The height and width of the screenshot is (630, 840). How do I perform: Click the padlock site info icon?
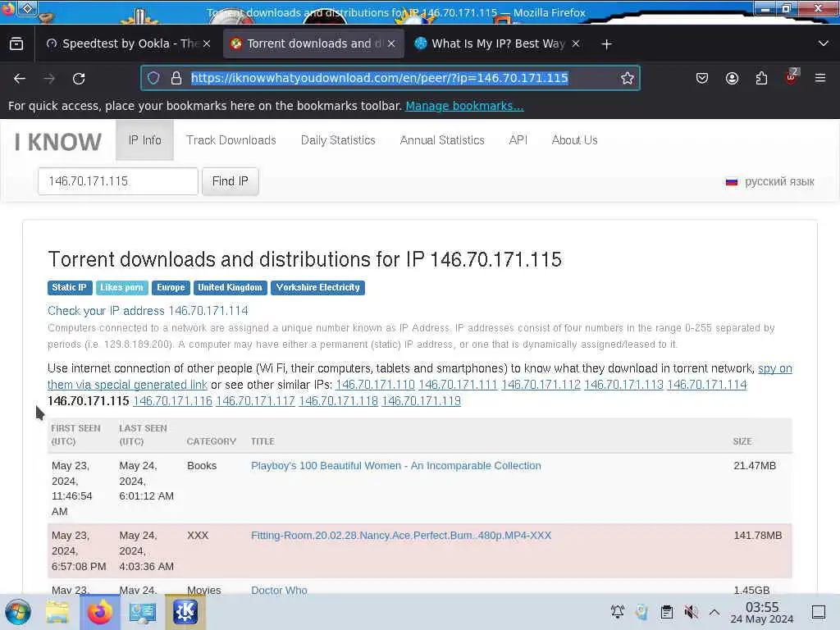point(176,78)
